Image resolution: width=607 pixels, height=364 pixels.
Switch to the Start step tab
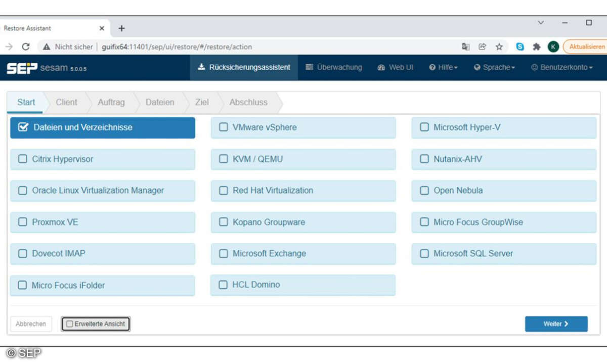point(26,103)
